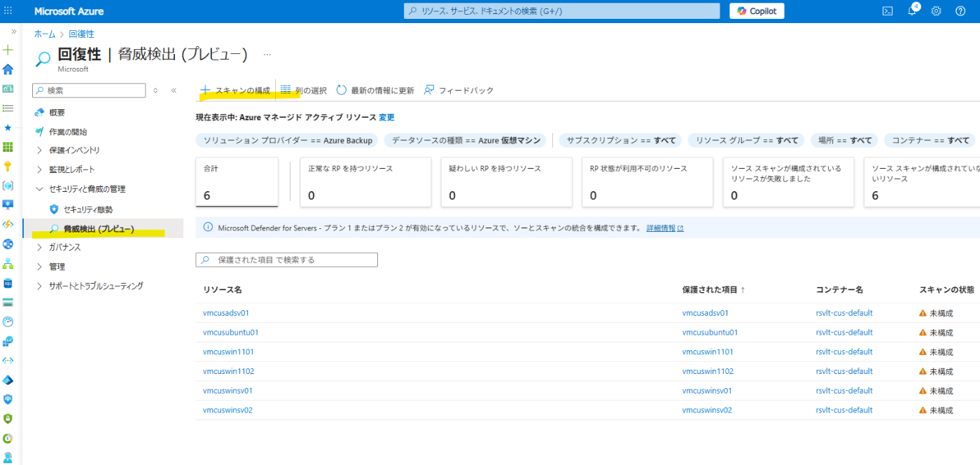Open the more options ellipsis by title
Screen dimensions: 980x465
267,54
